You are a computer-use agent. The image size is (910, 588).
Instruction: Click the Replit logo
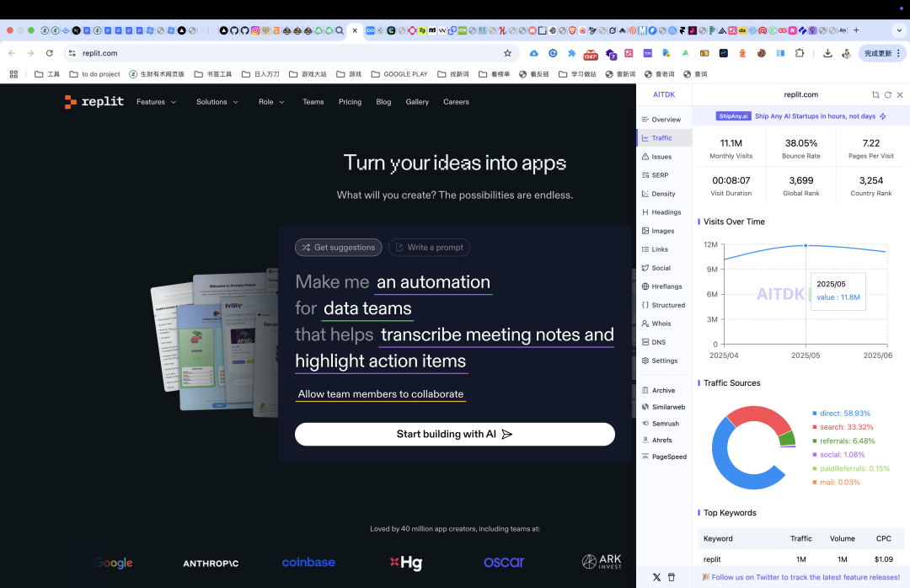click(94, 102)
